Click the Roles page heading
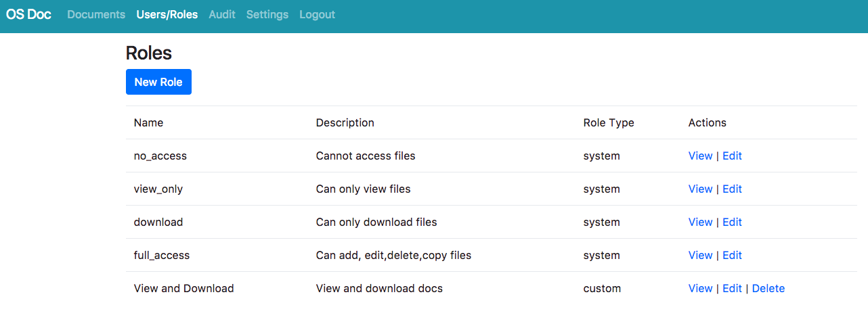The image size is (868, 326). [149, 53]
